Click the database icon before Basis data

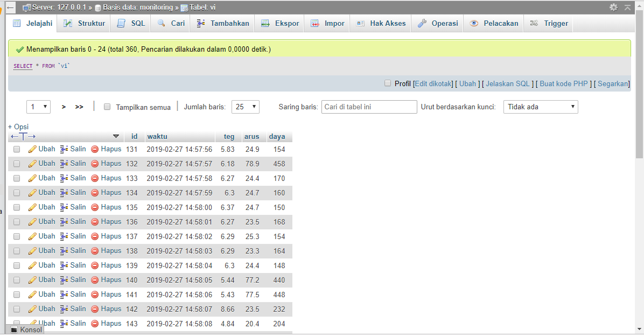tap(98, 8)
